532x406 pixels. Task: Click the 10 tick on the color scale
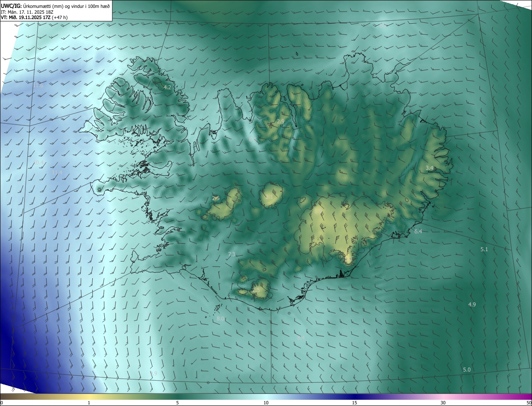click(x=266, y=403)
